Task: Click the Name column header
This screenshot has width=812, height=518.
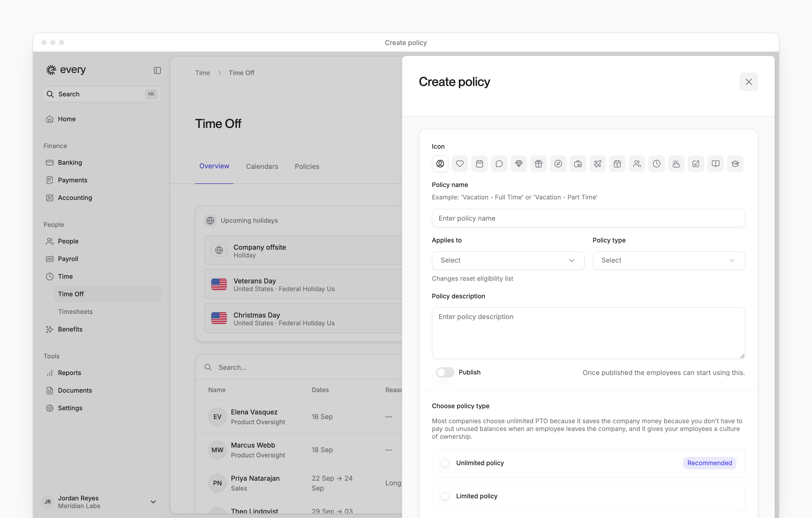Action: coord(217,390)
